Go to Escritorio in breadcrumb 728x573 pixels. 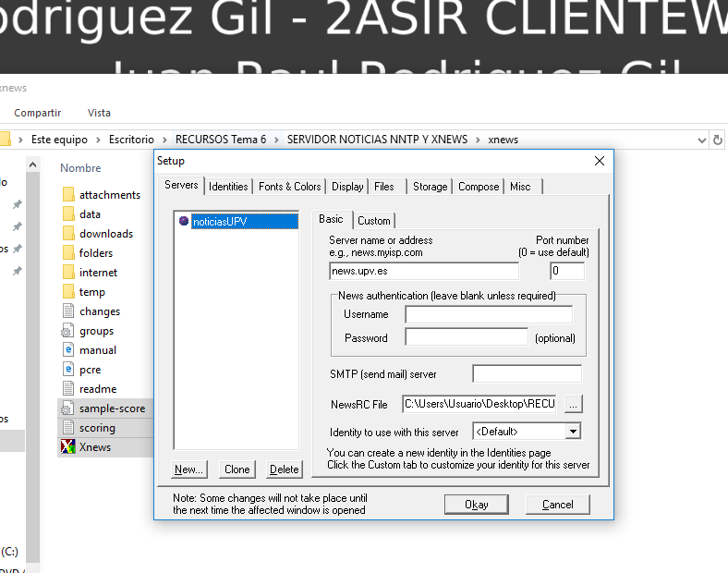click(131, 140)
